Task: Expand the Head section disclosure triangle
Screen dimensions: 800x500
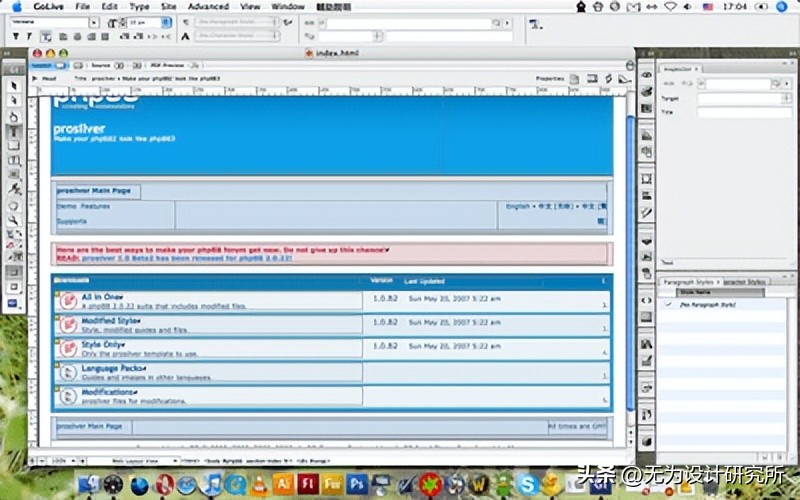Action: (36, 77)
